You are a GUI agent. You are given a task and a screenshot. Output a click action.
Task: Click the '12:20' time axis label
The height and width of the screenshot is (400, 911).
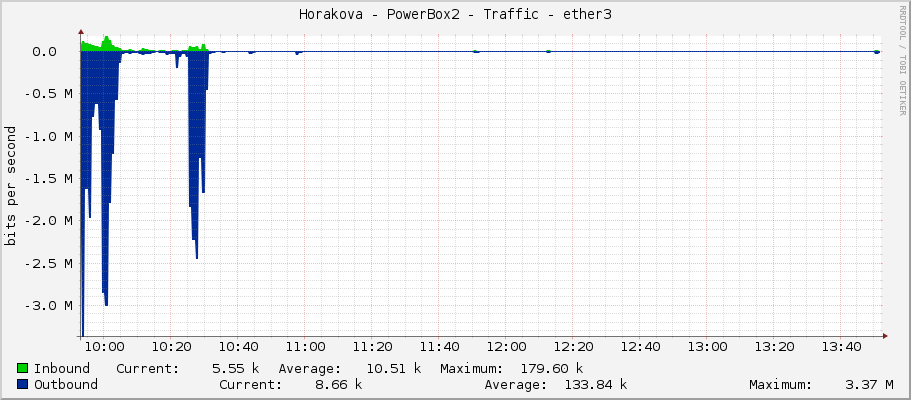572,347
